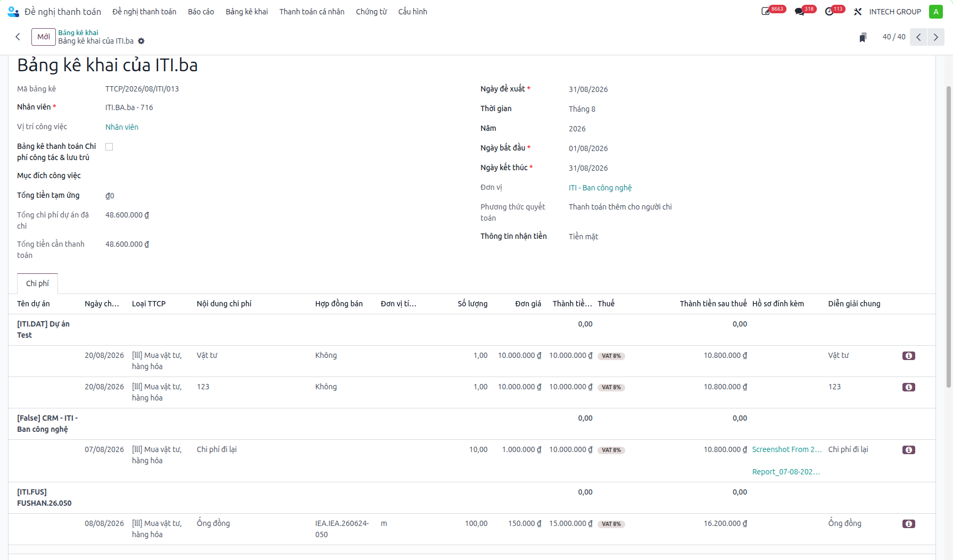953x560 pixels.
Task: Click Thanh toán thêm cho người chi
Action: click(620, 207)
